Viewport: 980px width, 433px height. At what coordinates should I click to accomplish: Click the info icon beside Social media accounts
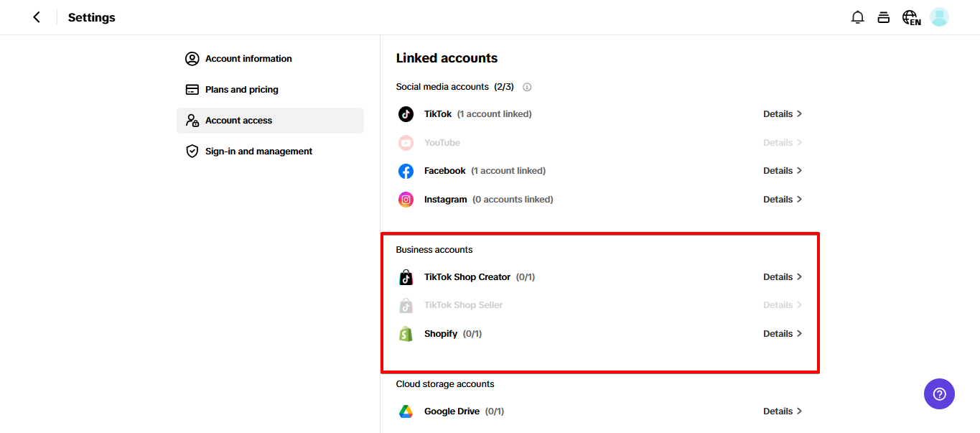[x=527, y=87]
